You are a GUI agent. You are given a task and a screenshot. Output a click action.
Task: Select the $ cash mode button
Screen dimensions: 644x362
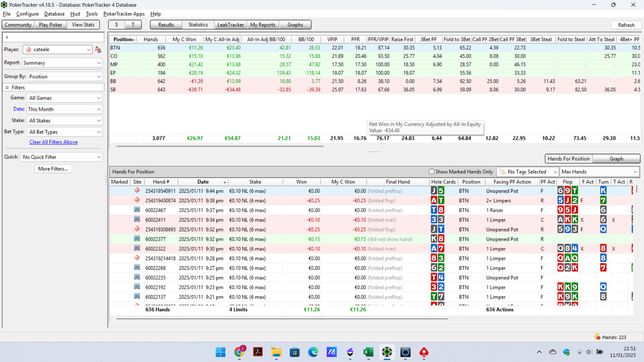(x=117, y=25)
